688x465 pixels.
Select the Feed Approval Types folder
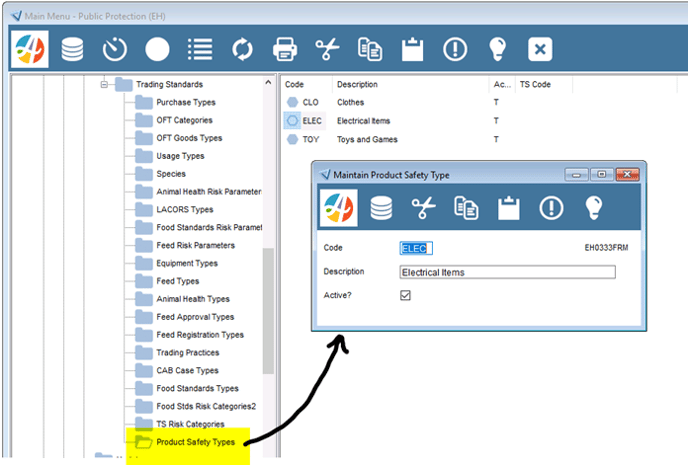(x=195, y=317)
